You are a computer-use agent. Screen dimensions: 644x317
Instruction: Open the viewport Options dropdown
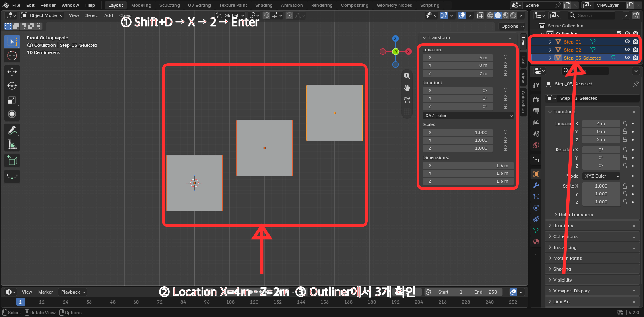[x=512, y=26]
